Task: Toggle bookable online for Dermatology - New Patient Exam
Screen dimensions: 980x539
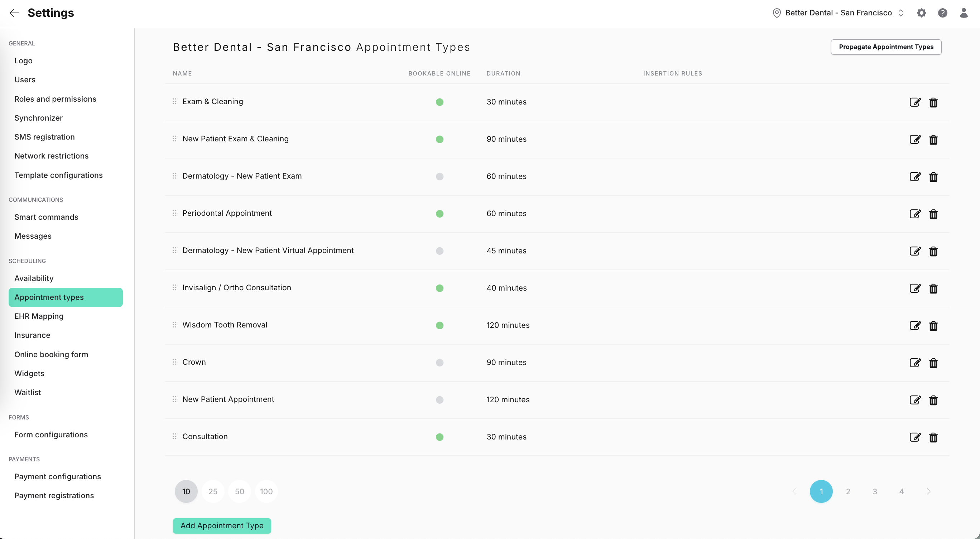Action: [x=439, y=176]
